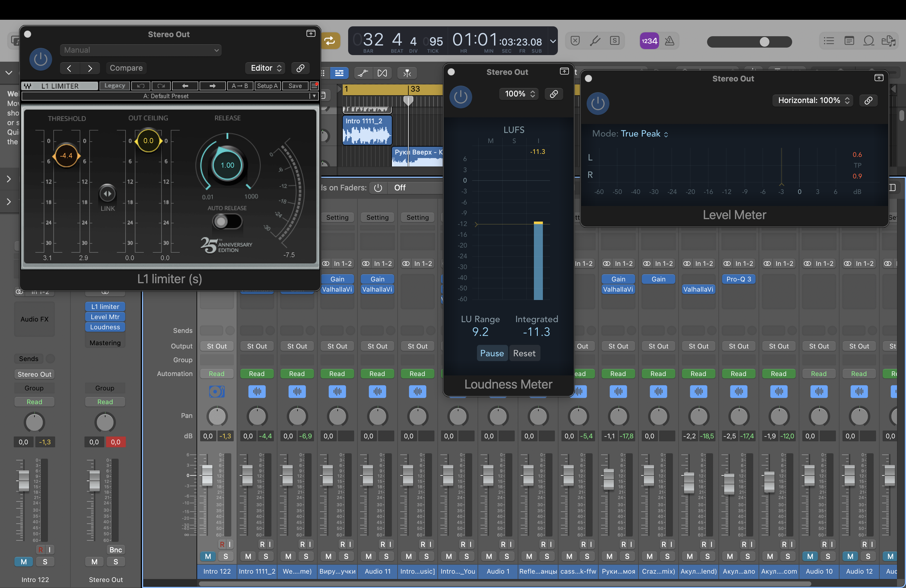Click link icon in Loudness Meter window
The image size is (906, 588).
[x=554, y=94]
